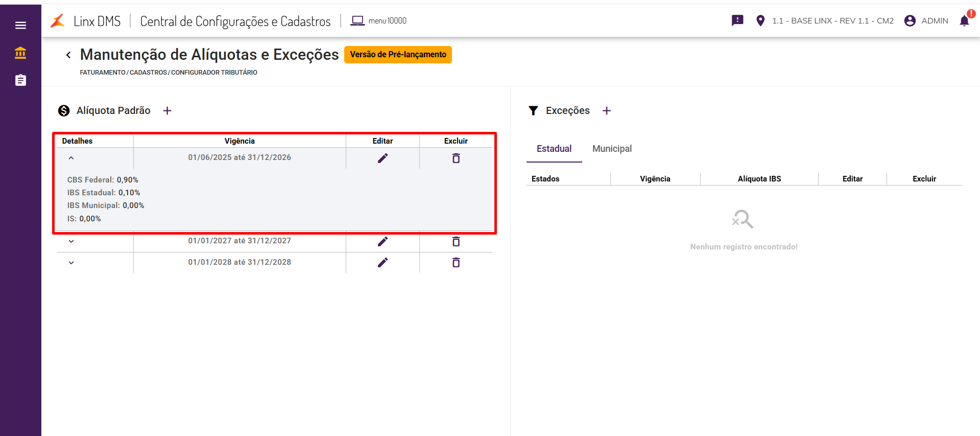Select the Estadual tab
Image resolution: width=980 pixels, height=436 pixels.
click(554, 149)
